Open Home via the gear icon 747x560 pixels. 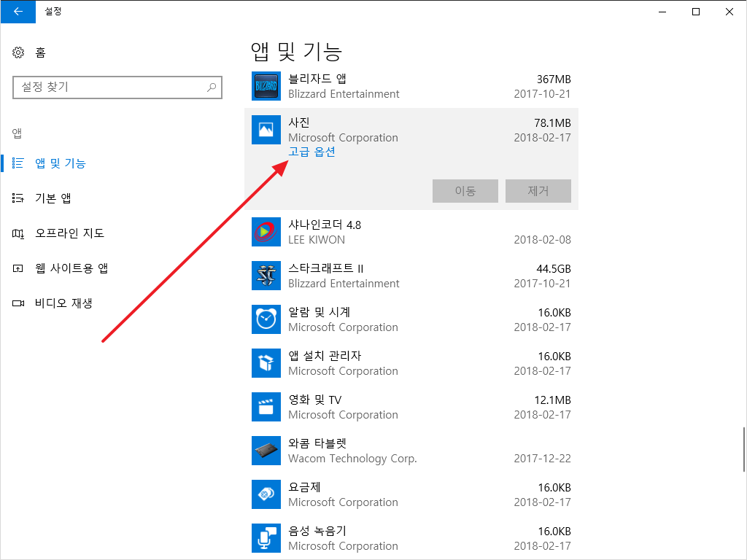(x=18, y=52)
